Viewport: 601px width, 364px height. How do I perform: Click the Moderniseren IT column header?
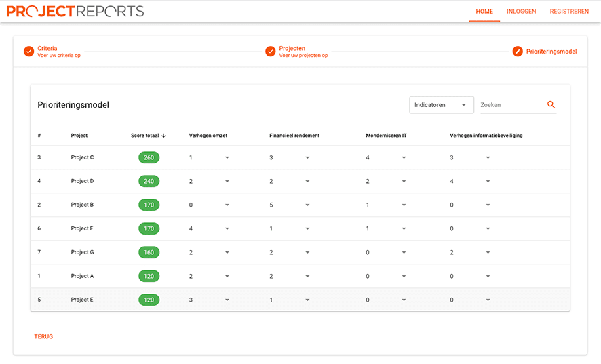click(x=386, y=136)
